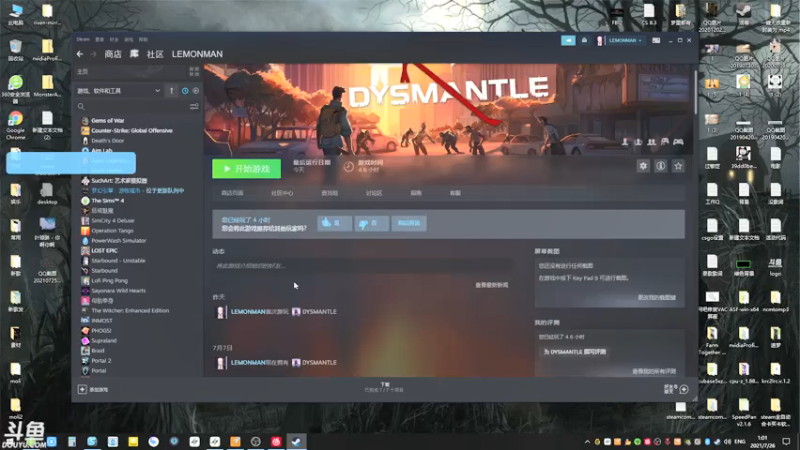This screenshot has height=450, width=800.
Task: Click the green 开始游戏 play button
Action: click(246, 168)
